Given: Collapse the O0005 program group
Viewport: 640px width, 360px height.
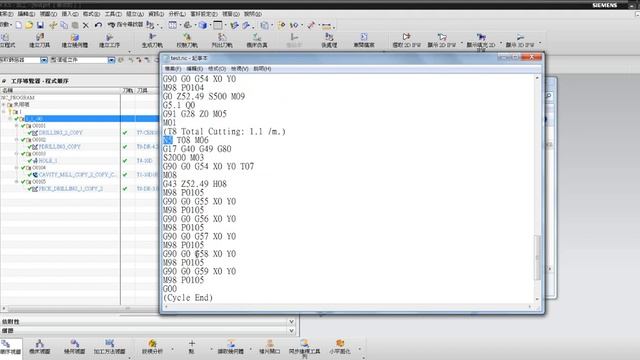Looking at the screenshot, I should pos(17,181).
